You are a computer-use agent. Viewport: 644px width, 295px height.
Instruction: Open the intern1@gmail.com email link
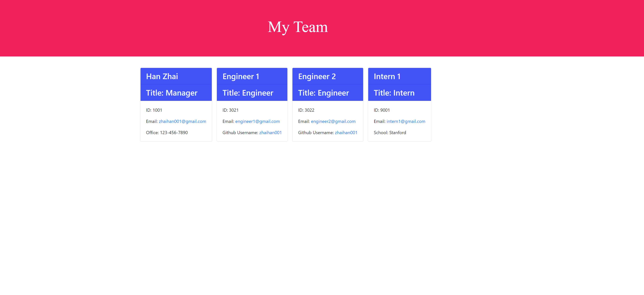click(x=406, y=121)
